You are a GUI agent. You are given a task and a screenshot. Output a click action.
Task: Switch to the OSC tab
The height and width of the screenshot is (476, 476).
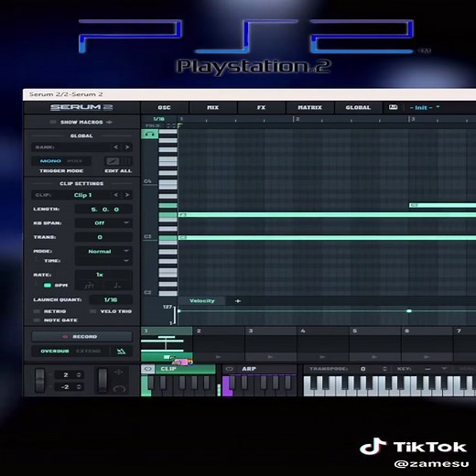(164, 107)
